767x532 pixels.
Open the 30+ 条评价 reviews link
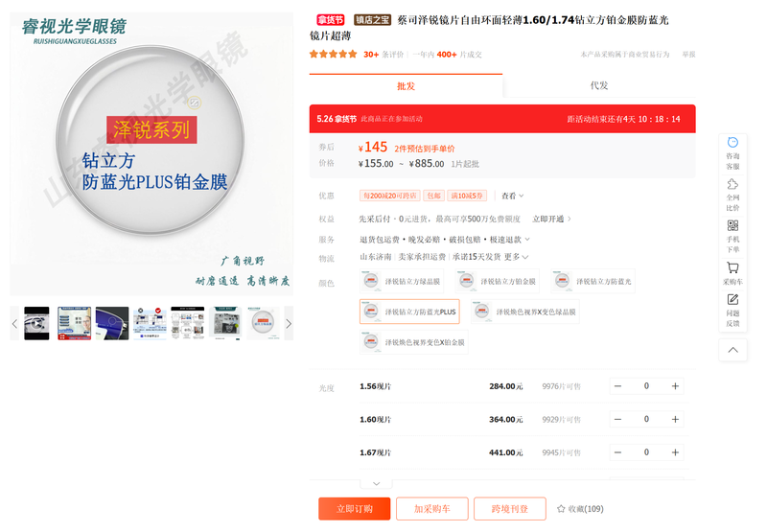pyautogui.click(x=383, y=55)
